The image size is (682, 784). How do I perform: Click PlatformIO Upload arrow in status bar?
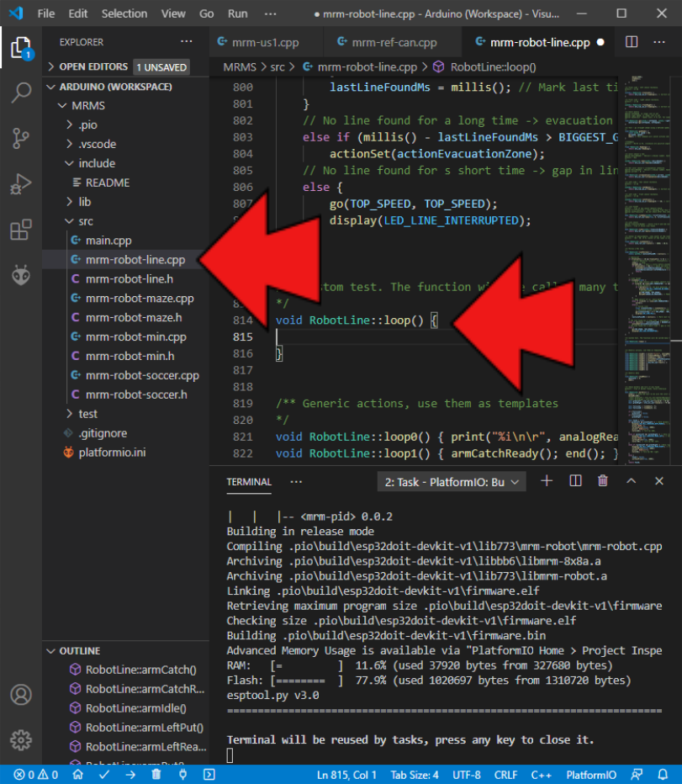[130, 775]
